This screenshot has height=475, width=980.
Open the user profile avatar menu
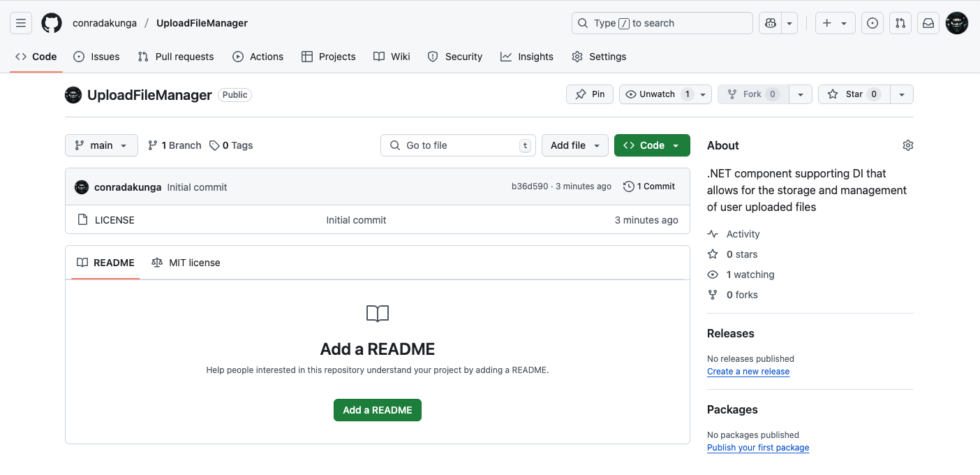(956, 23)
